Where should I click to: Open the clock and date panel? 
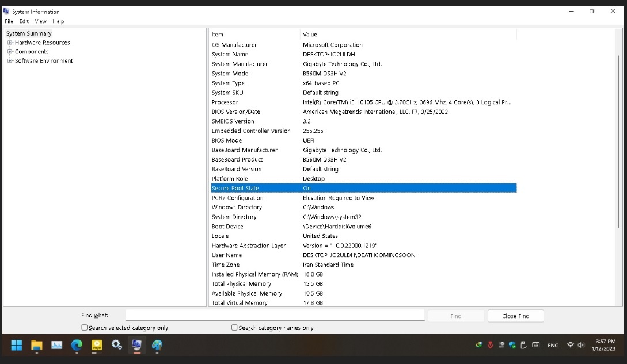(x=604, y=345)
